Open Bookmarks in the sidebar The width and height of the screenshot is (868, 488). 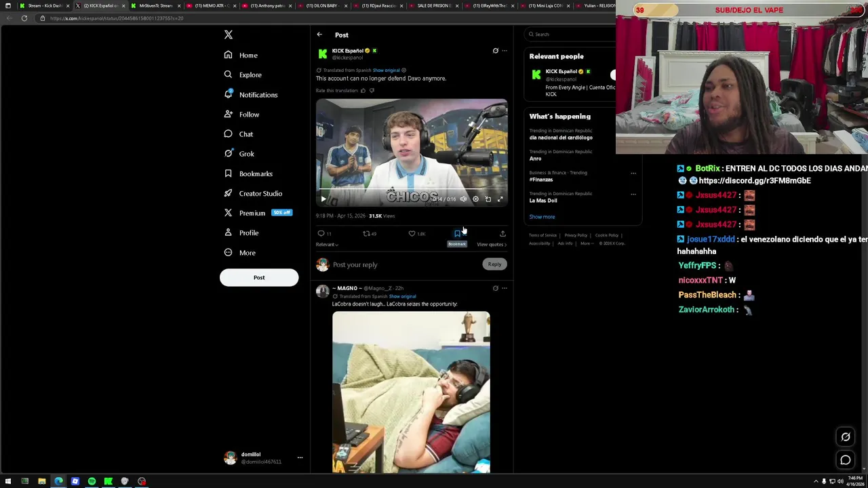pyautogui.click(x=248, y=174)
